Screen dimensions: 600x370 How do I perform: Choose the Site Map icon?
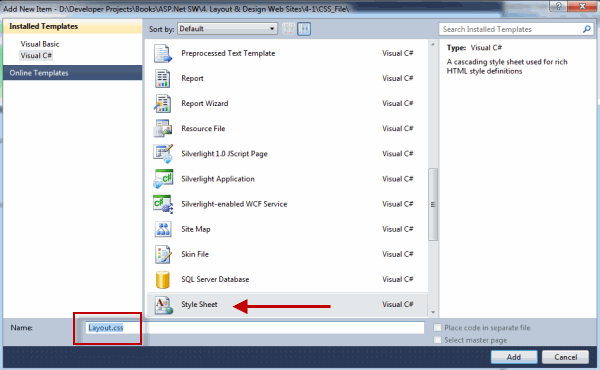tap(163, 229)
